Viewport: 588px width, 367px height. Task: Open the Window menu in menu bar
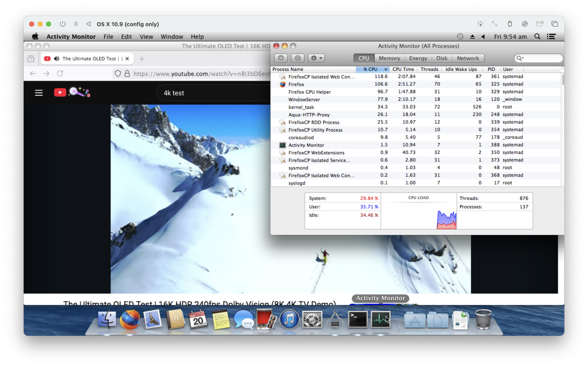[172, 37]
